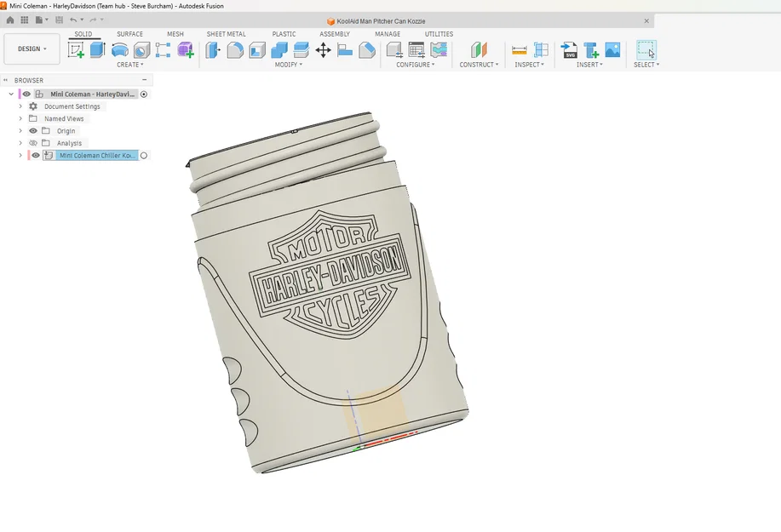The height and width of the screenshot is (532, 781).
Task: Open the INSPECT panel dropdown
Action: tap(529, 65)
